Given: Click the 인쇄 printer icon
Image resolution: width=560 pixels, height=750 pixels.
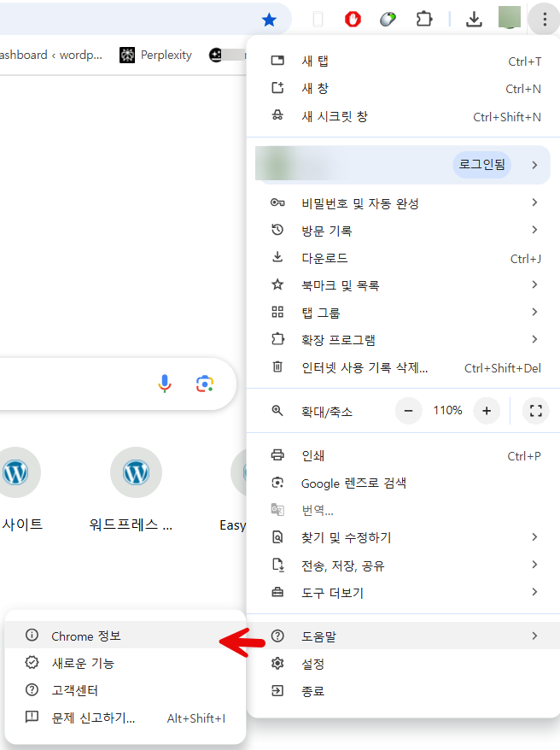Looking at the screenshot, I should 277,455.
